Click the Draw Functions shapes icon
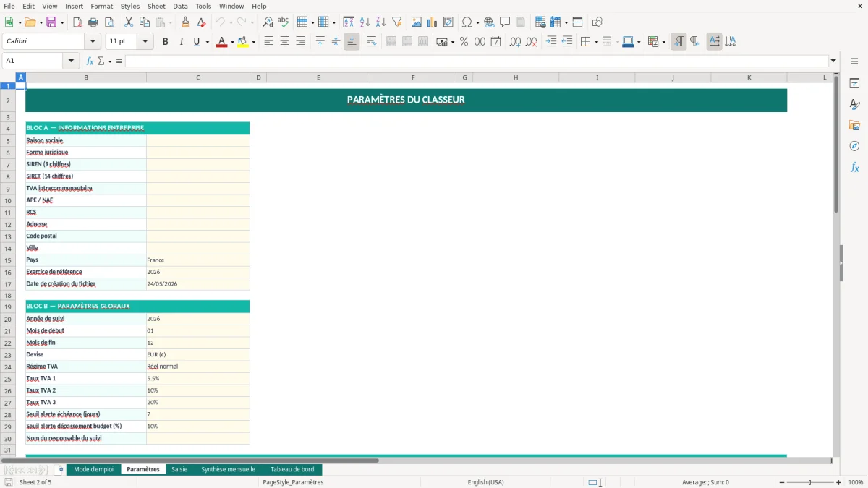Viewport: 868px width, 488px height. 597,22
